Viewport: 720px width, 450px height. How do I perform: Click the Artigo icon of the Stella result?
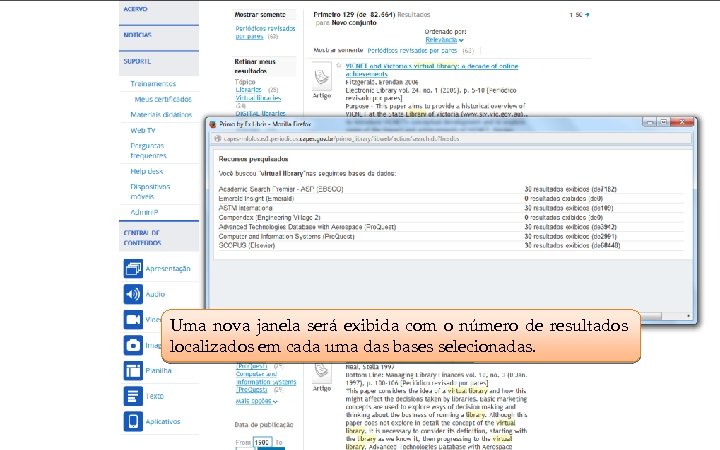pos(322,372)
